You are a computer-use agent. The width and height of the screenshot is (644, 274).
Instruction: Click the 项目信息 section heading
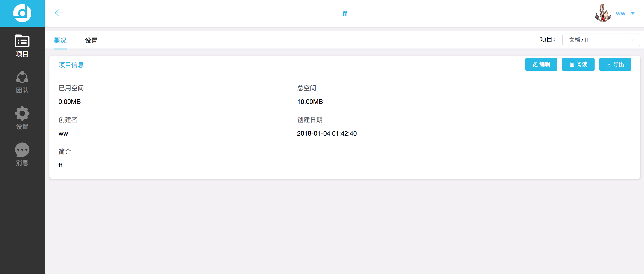(x=71, y=65)
